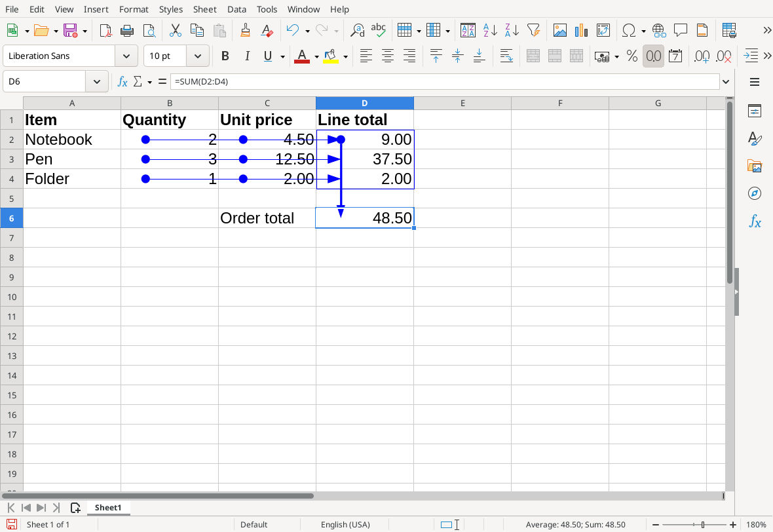773x532 pixels.
Task: Expand the font size dropdown
Action: click(198, 56)
